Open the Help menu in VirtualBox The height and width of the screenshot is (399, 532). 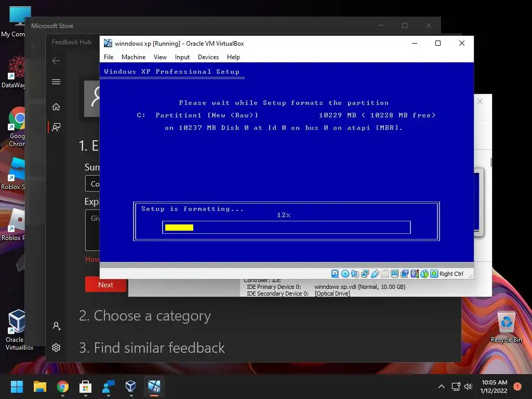pos(233,57)
